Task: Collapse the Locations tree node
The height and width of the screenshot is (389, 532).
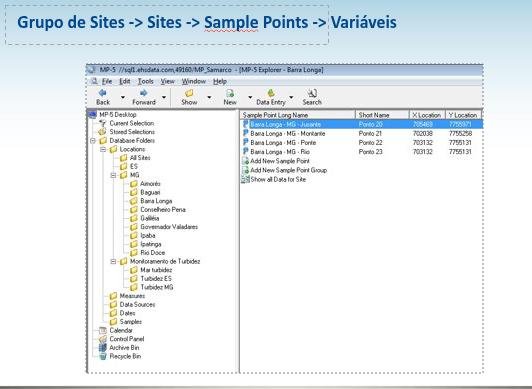Action: pos(103,150)
